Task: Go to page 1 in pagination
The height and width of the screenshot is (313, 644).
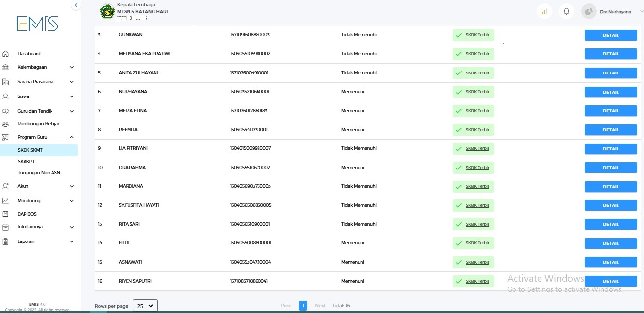Action: (x=303, y=306)
